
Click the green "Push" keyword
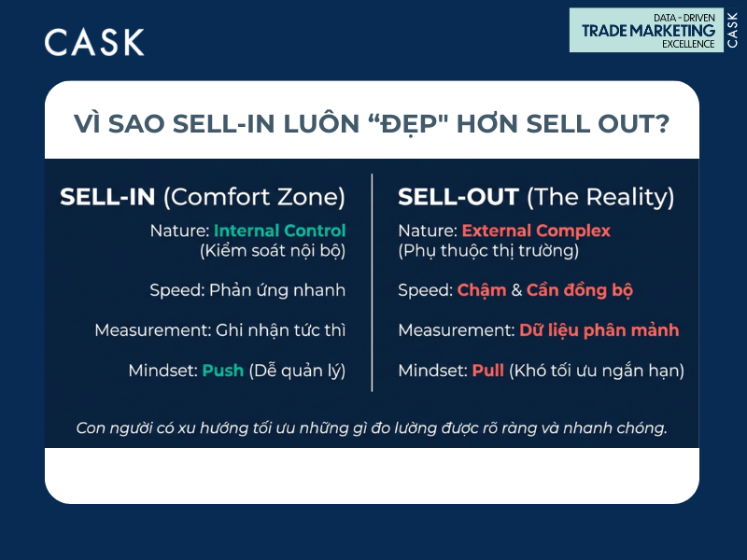coord(222,371)
